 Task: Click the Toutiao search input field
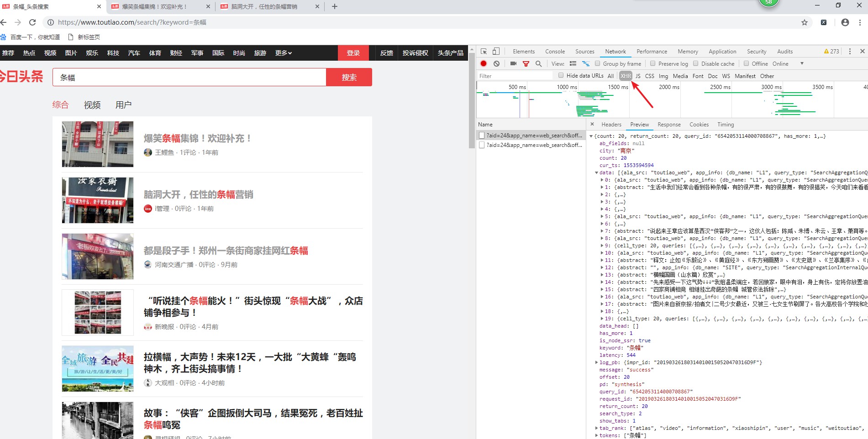coord(189,77)
